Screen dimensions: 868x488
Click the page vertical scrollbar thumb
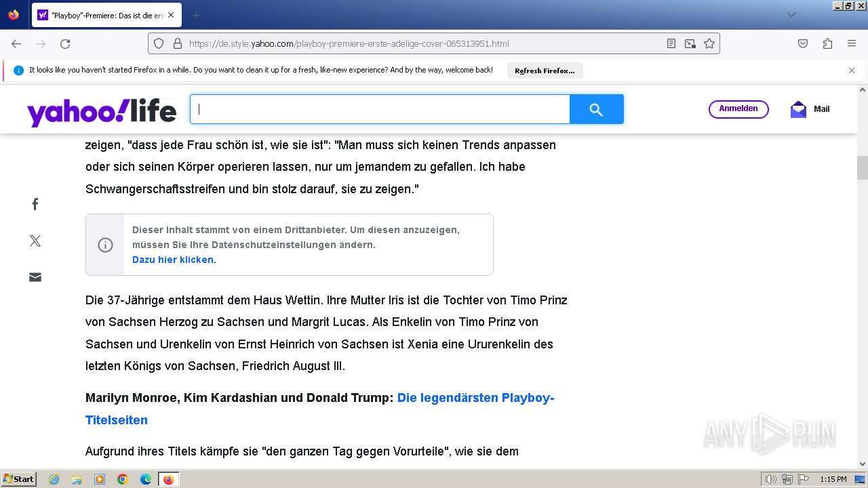click(863, 167)
